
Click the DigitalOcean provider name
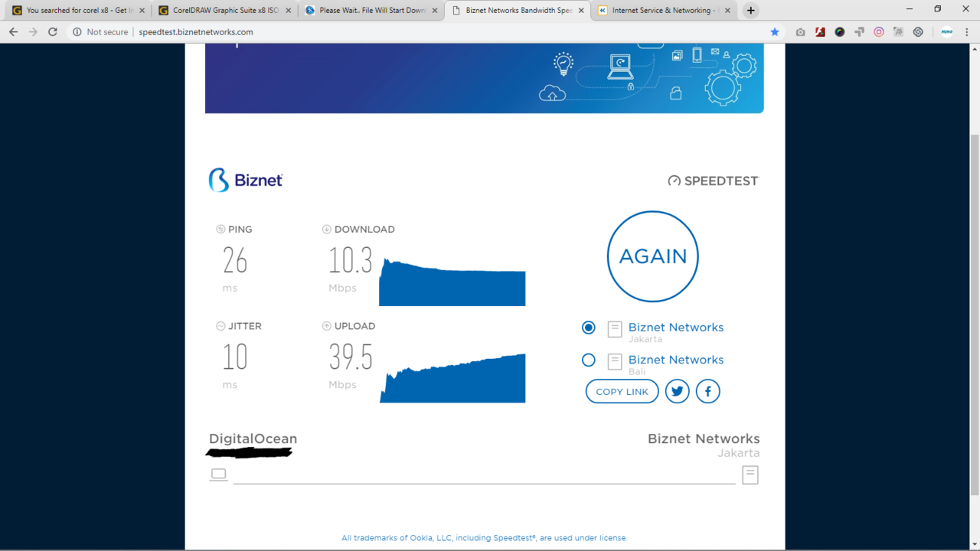click(x=253, y=439)
